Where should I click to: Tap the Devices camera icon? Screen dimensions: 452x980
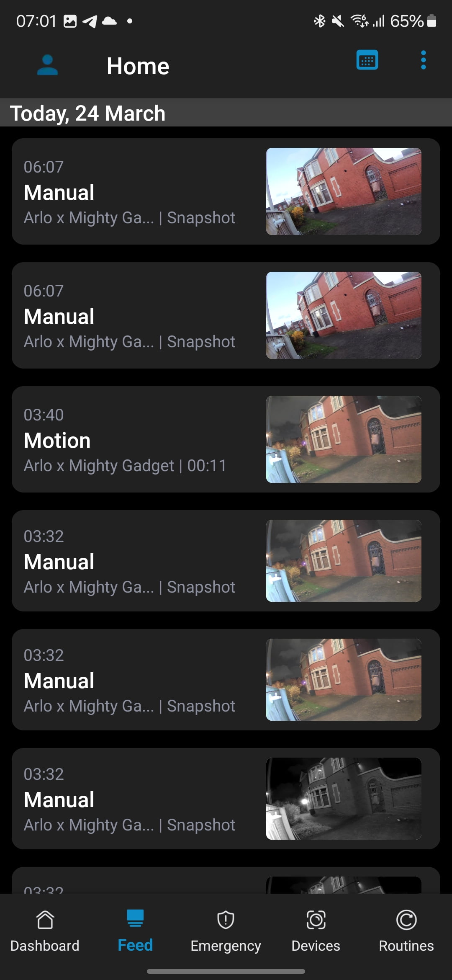316,920
